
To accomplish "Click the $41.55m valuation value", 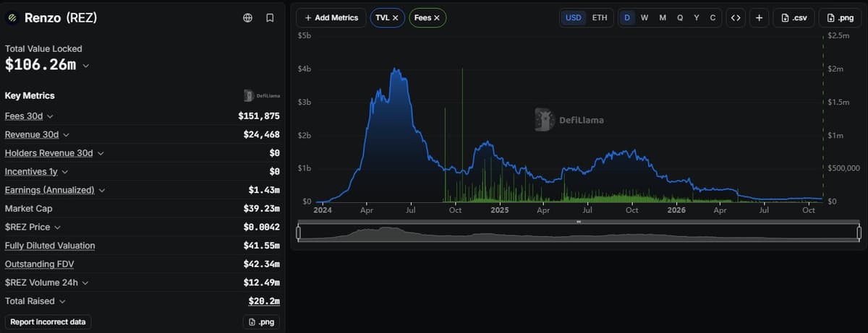I will [x=262, y=246].
